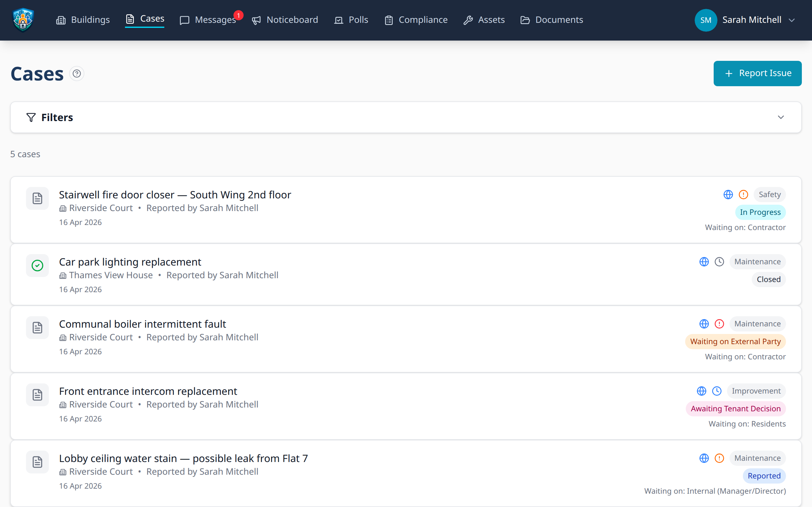Go to the Documents tab
The image size is (812, 507).
559,20
